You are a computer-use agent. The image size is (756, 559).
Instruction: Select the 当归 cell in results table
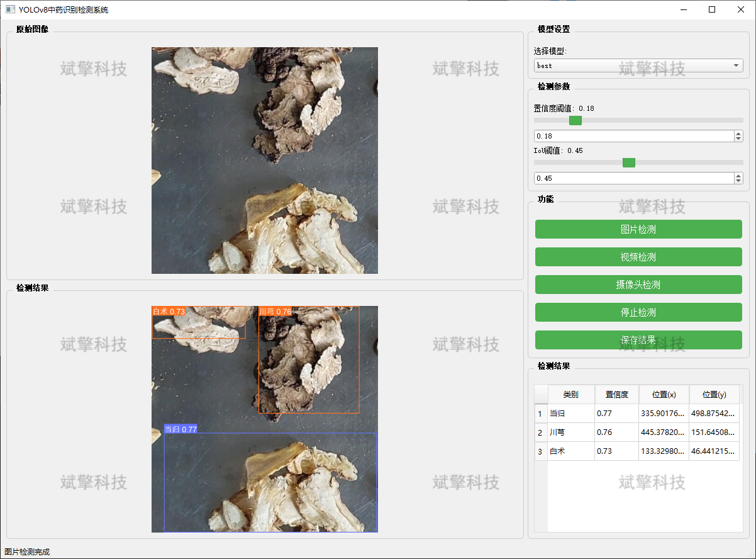point(571,414)
